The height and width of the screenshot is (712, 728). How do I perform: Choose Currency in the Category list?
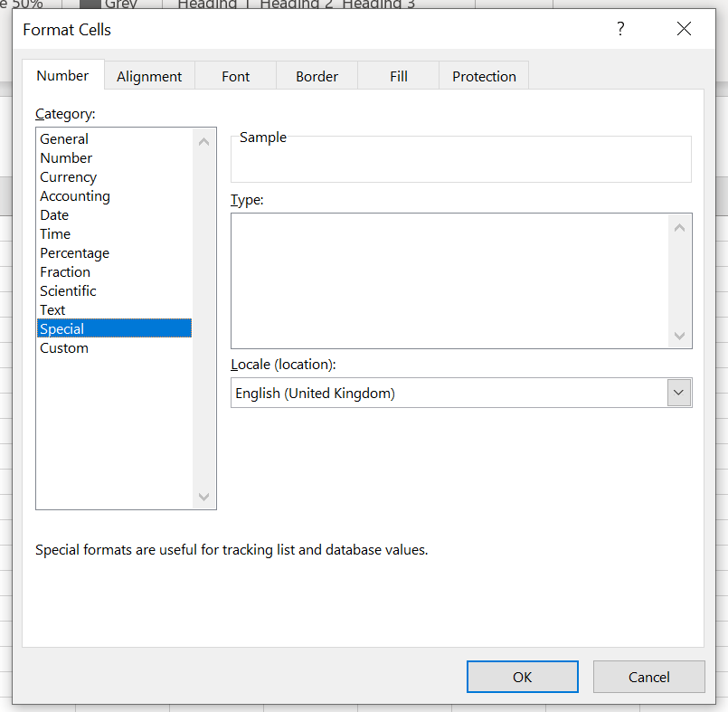coord(68,177)
